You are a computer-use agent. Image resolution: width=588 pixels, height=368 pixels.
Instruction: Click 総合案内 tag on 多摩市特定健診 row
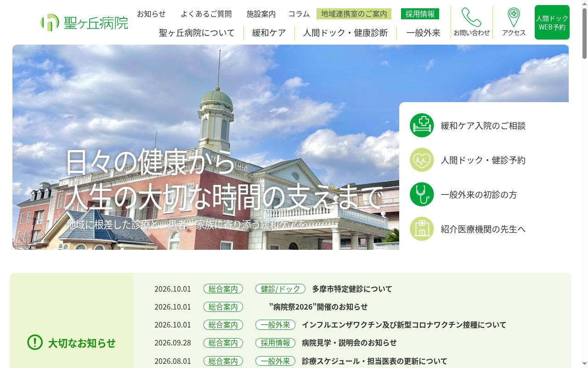tap(223, 289)
